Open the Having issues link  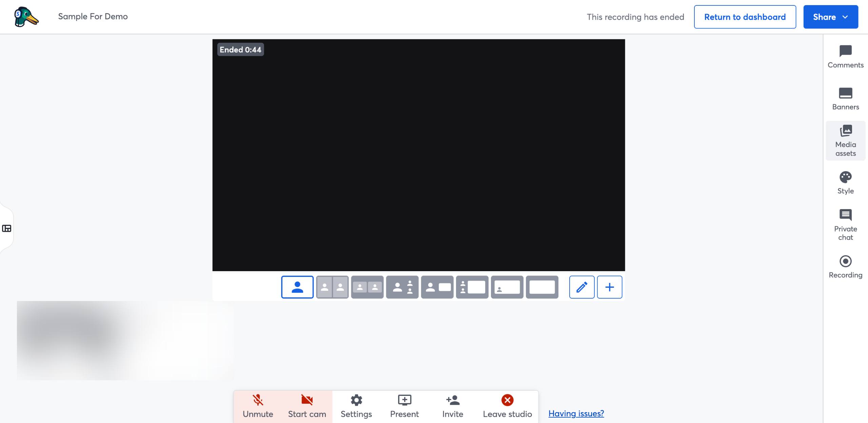[x=576, y=413]
